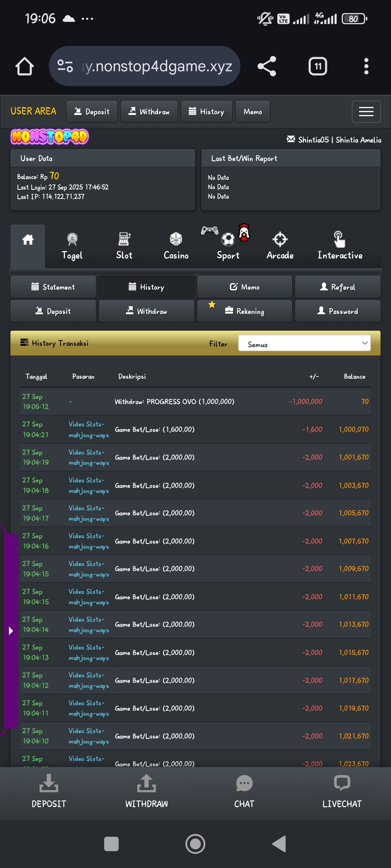Open the Interactive games category
Screen dimensions: 391x868
[340, 246]
